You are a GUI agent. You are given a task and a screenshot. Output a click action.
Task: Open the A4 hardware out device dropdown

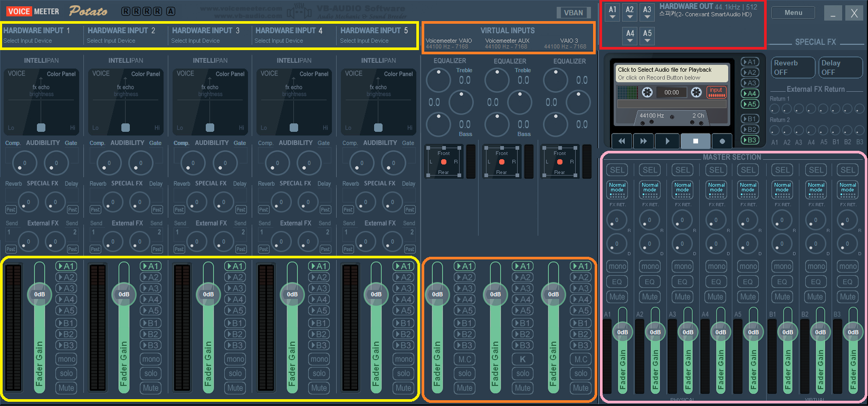[630, 36]
